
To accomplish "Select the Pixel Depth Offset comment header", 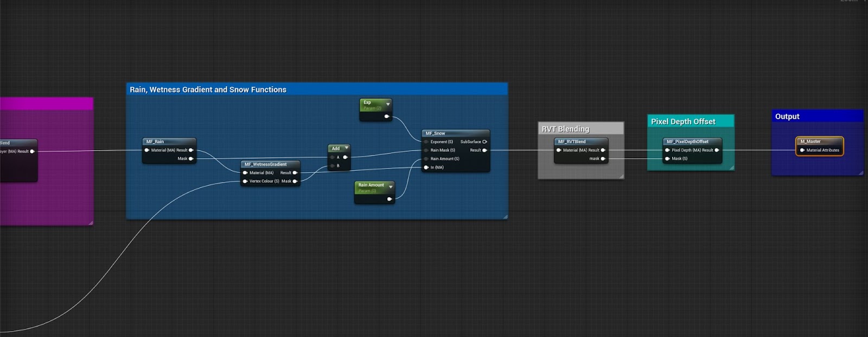I will coord(691,121).
